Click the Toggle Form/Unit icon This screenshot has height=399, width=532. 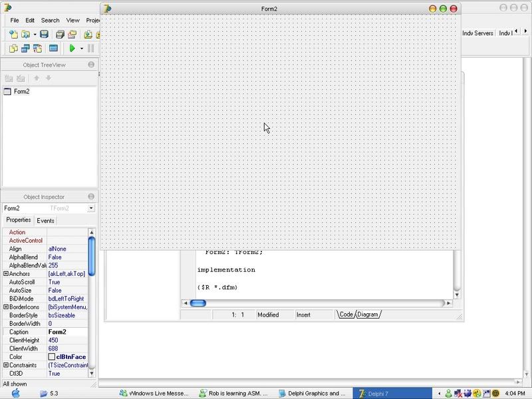[37, 49]
